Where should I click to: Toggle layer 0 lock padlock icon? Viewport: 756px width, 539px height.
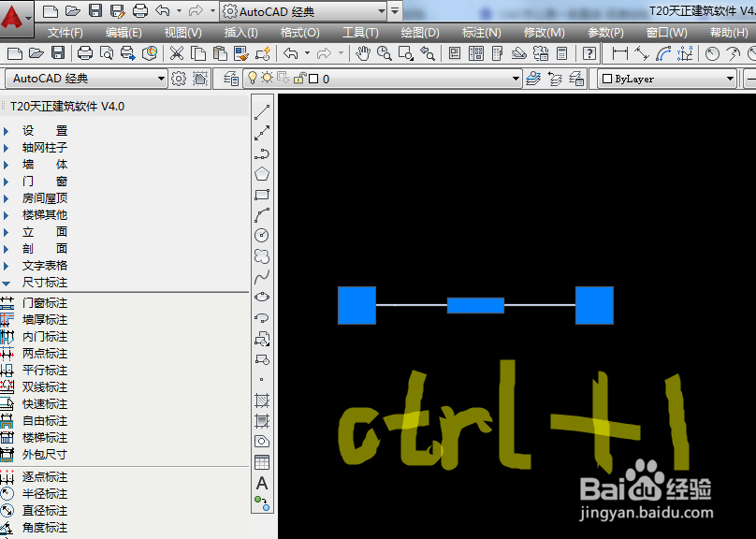(x=299, y=78)
